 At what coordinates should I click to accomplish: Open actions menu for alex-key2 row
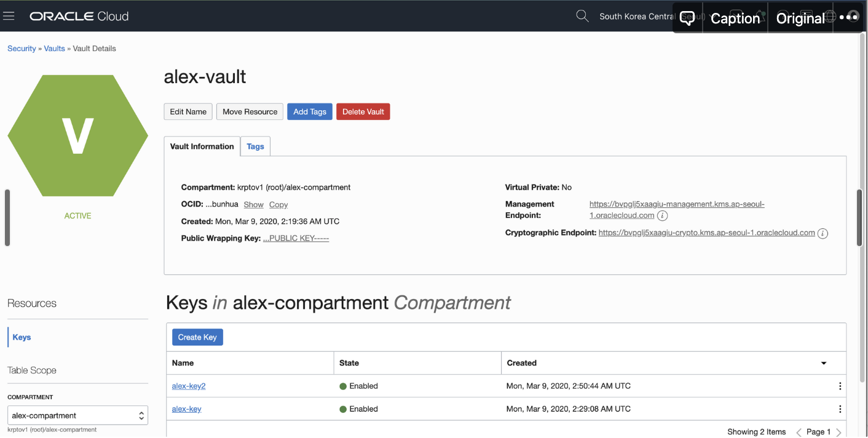[x=840, y=386]
